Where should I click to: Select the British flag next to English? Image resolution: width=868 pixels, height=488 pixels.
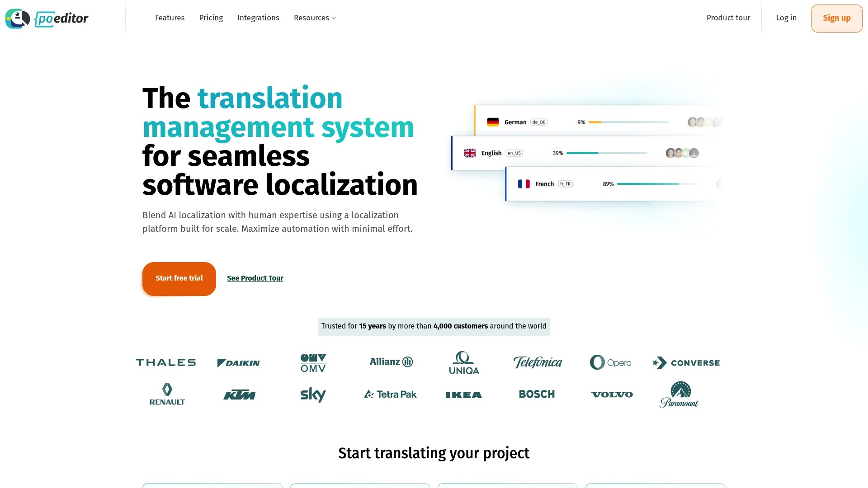tap(470, 153)
